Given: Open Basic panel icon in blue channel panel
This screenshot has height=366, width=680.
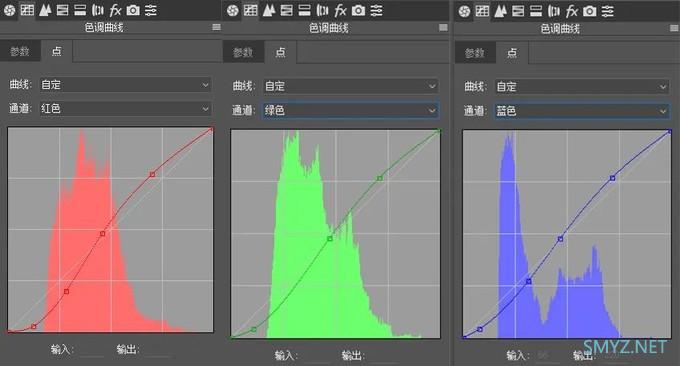Looking at the screenshot, I should pyautogui.click(x=464, y=11).
